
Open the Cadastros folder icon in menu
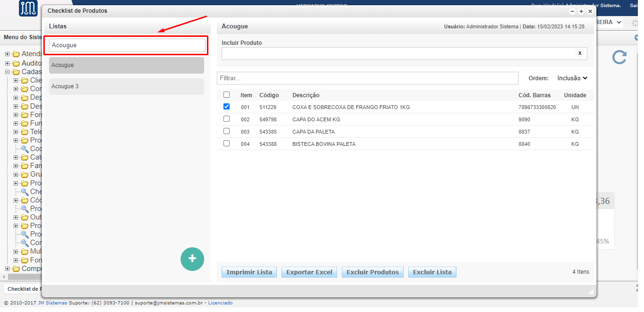point(17,72)
